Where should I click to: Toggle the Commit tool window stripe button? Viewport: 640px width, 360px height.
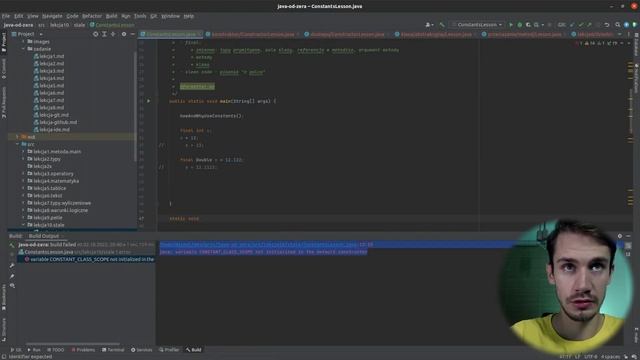tap(4, 69)
